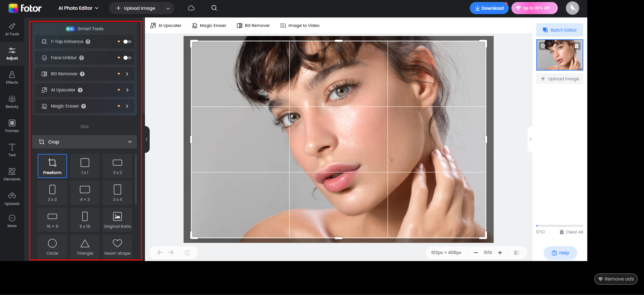Screen dimensions: 644x295
Task: Select the 2x3 crop ratio
Action: [52, 193]
